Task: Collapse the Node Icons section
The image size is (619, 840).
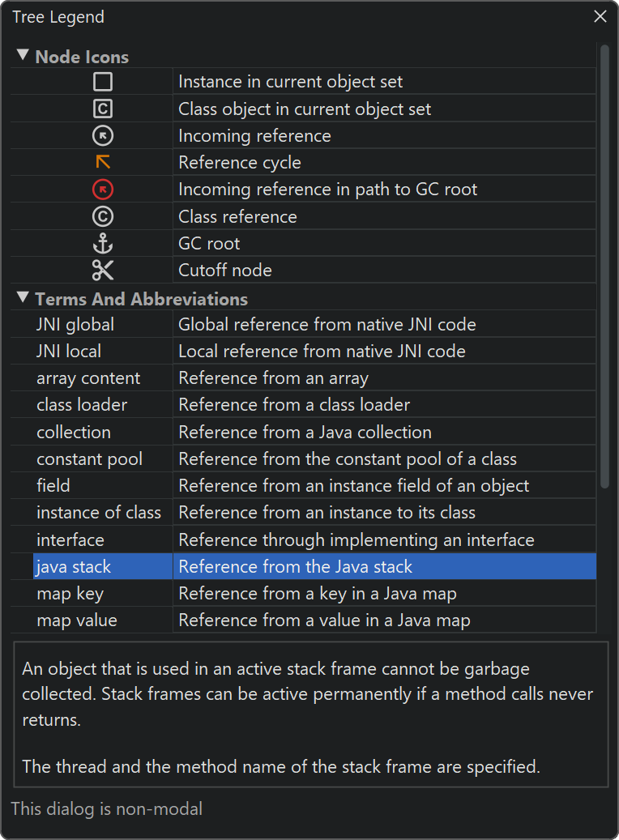Action: pyautogui.click(x=23, y=57)
